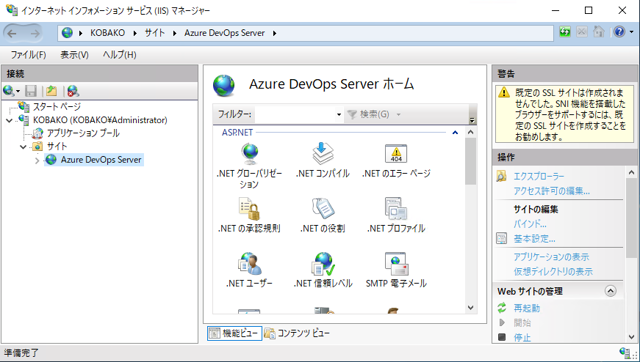Select スタート ページ in the tree

pyautogui.click(x=57, y=107)
